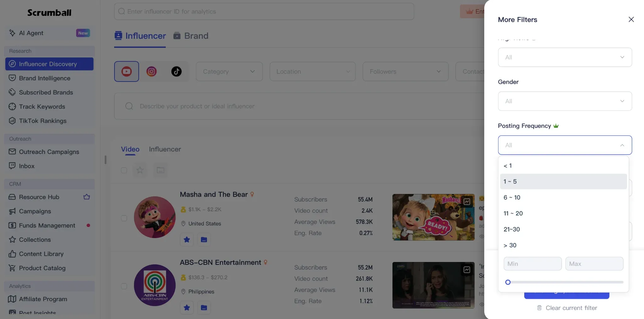The image size is (644, 319).
Task: Open Collections page
Action: pyautogui.click(x=49, y=240)
